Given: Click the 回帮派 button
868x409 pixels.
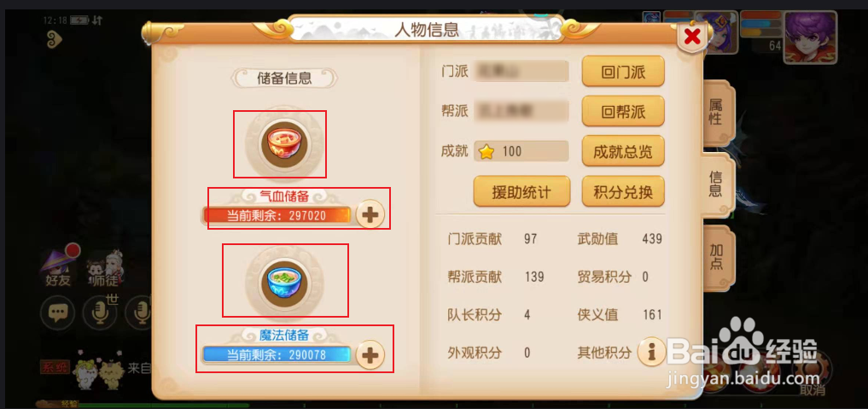Looking at the screenshot, I should coord(623,111).
